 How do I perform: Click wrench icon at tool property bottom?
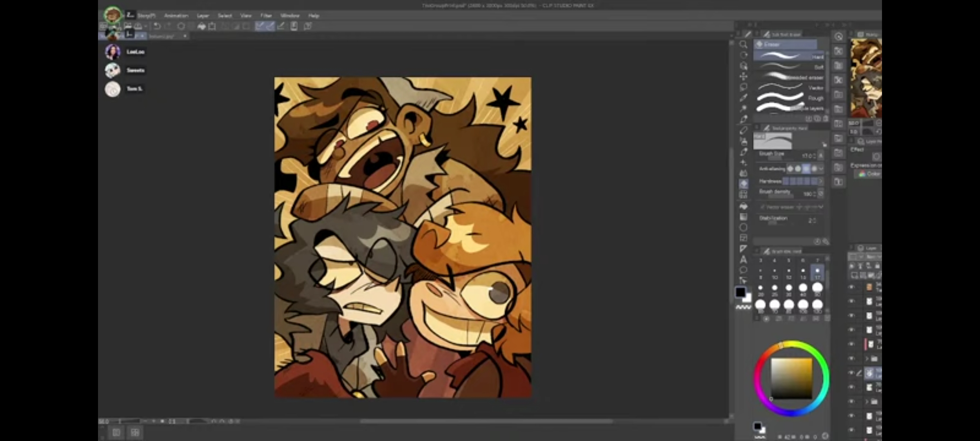point(826,242)
